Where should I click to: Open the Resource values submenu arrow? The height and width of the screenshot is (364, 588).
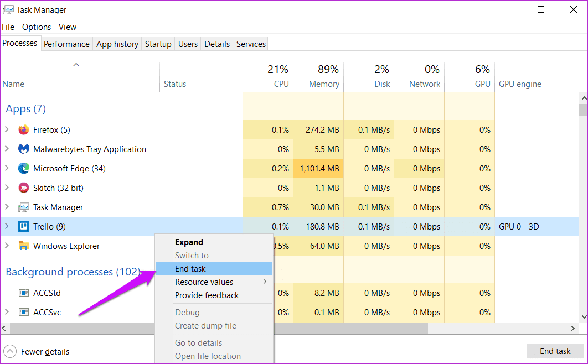[265, 282]
